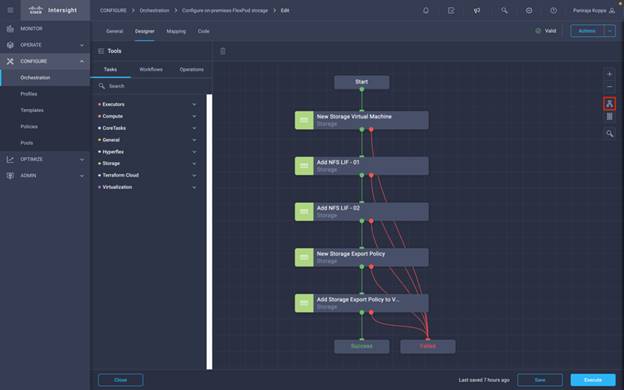Click the trash delete icon above canvas
Image resolution: width=624 pixels, height=390 pixels.
click(x=223, y=51)
